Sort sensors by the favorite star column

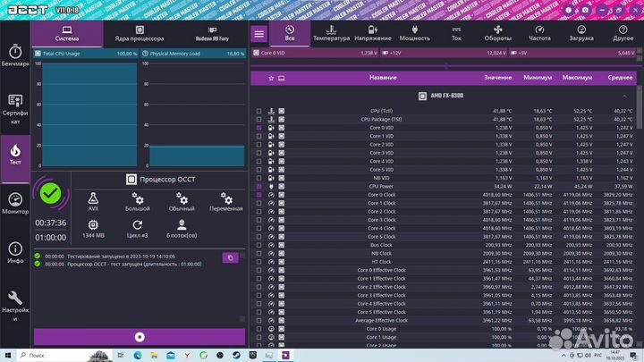point(271,78)
